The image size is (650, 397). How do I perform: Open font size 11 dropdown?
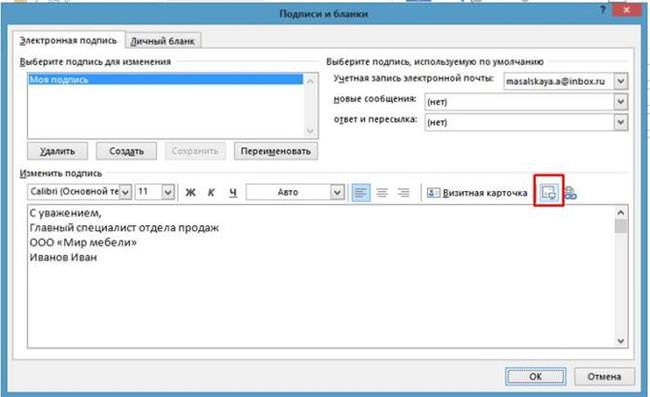pyautogui.click(x=167, y=192)
